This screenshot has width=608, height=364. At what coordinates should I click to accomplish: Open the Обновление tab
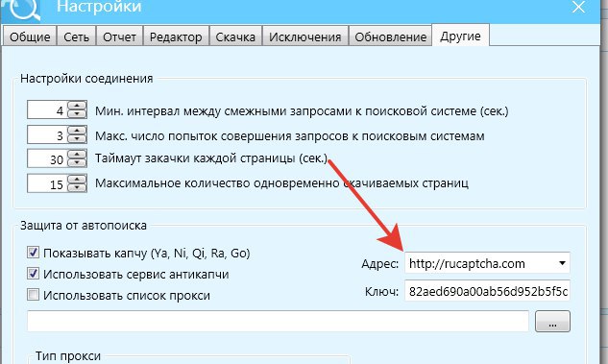391,36
